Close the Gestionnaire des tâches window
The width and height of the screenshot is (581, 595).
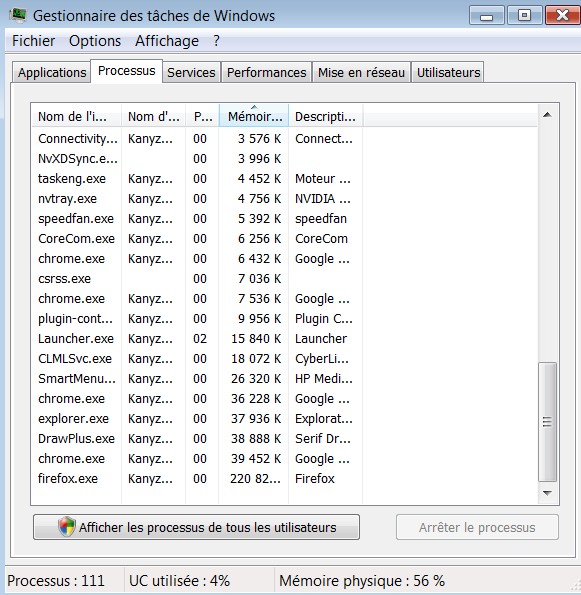coord(562,16)
